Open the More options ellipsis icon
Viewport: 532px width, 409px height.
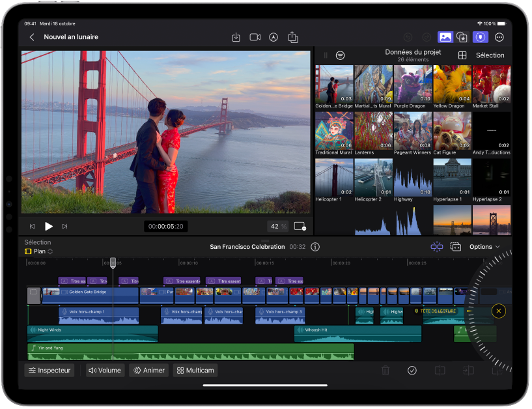499,37
